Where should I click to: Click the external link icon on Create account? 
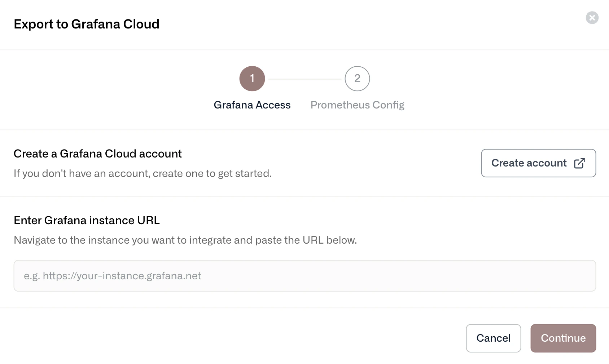[x=579, y=163]
